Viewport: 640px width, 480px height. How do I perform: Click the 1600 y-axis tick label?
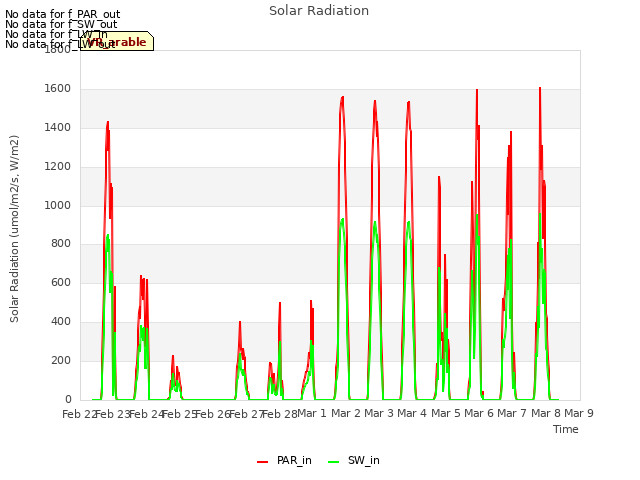coord(58,89)
